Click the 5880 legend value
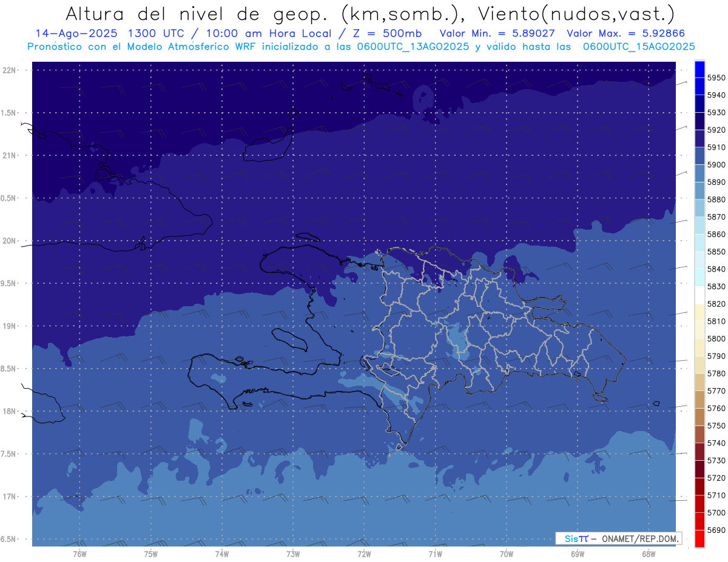 tap(716, 199)
